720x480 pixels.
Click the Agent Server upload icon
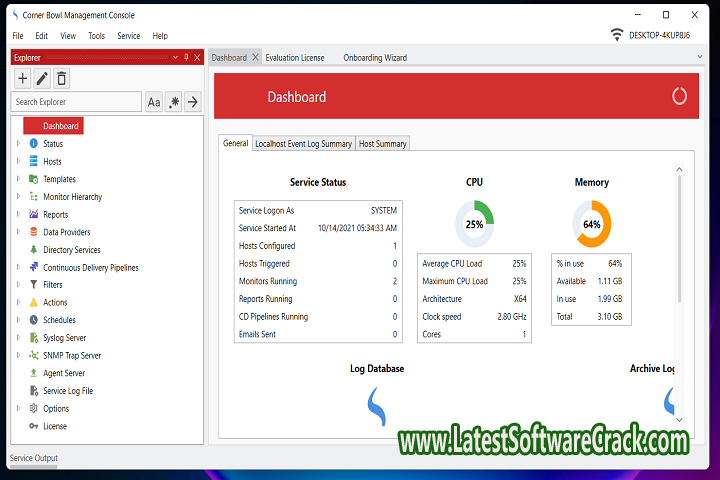point(34,373)
